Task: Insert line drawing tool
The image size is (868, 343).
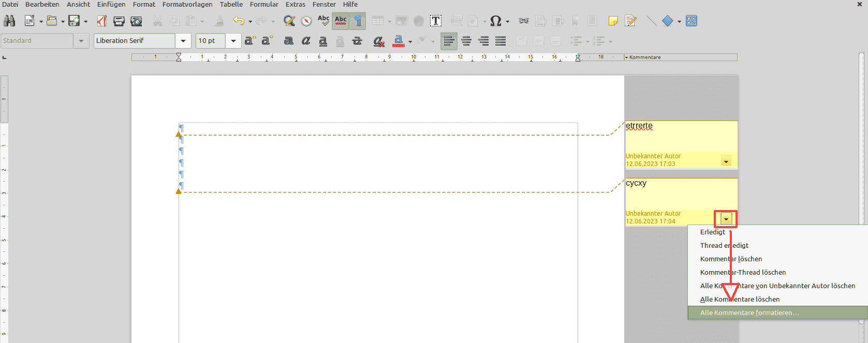Action: [x=651, y=21]
